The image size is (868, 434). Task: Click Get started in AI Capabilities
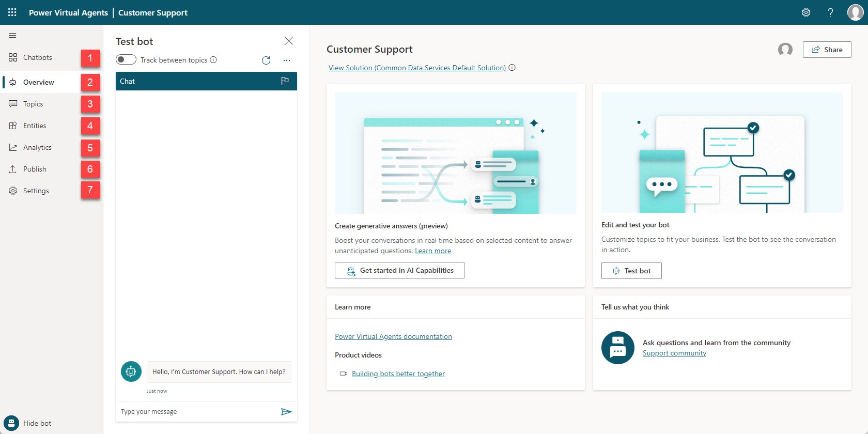click(399, 270)
